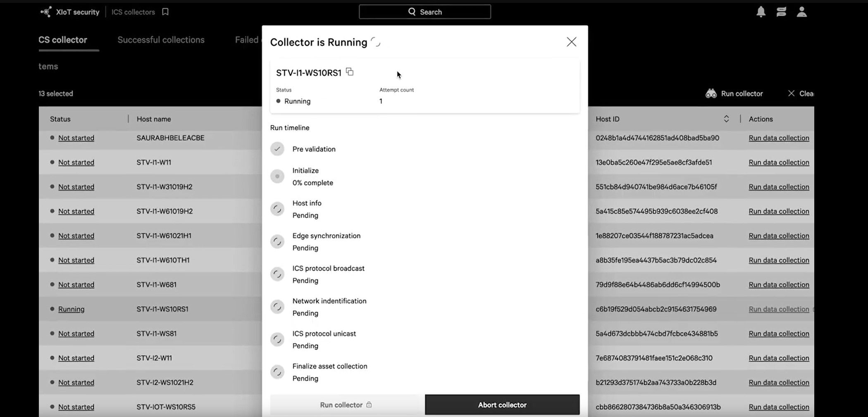Click the Attempt count value 1

[x=381, y=101]
